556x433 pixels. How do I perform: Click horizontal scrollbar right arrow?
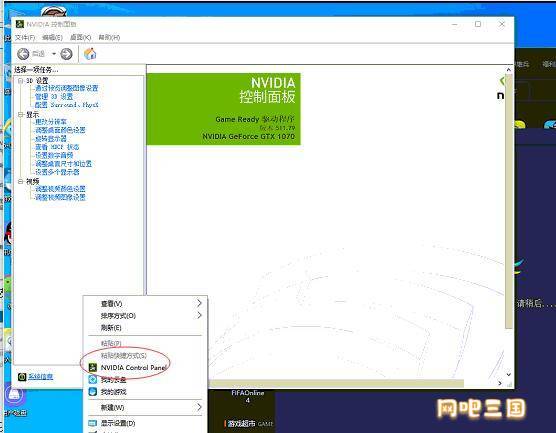(x=500, y=383)
